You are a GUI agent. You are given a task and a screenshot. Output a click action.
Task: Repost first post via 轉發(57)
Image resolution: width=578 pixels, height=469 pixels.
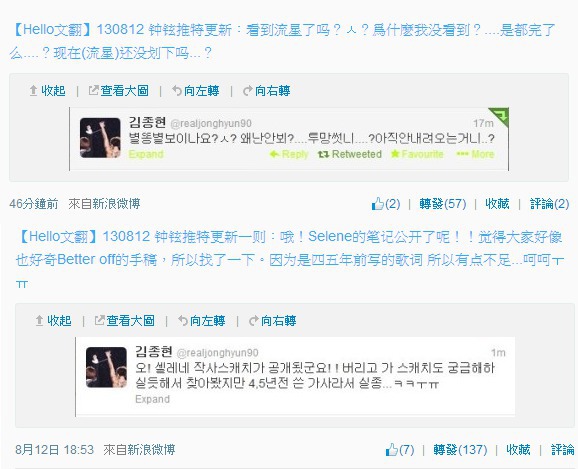443,204
